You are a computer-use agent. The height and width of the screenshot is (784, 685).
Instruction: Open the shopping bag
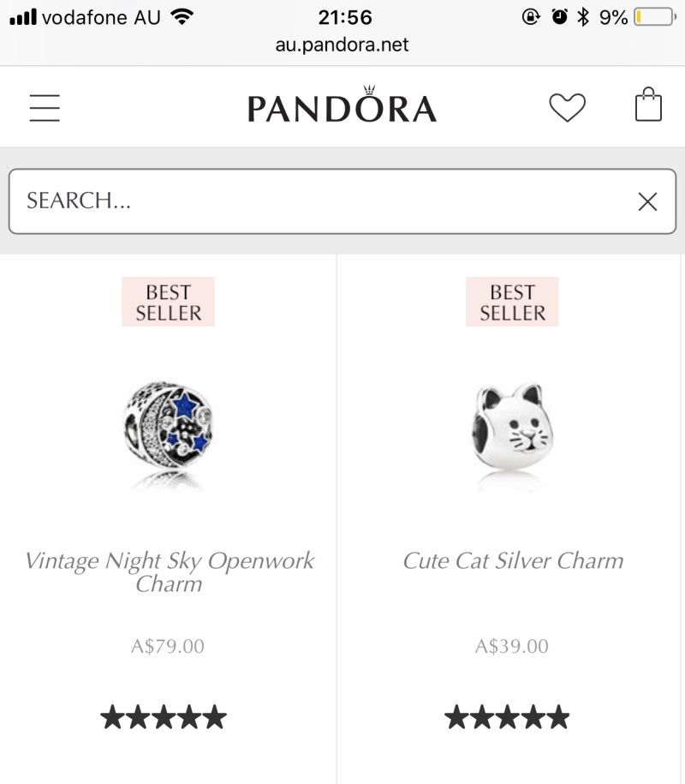(648, 106)
